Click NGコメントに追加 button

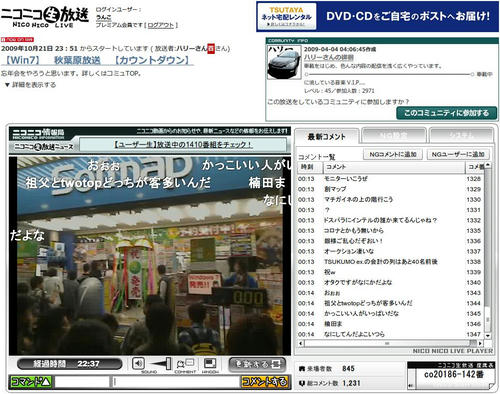click(x=393, y=154)
